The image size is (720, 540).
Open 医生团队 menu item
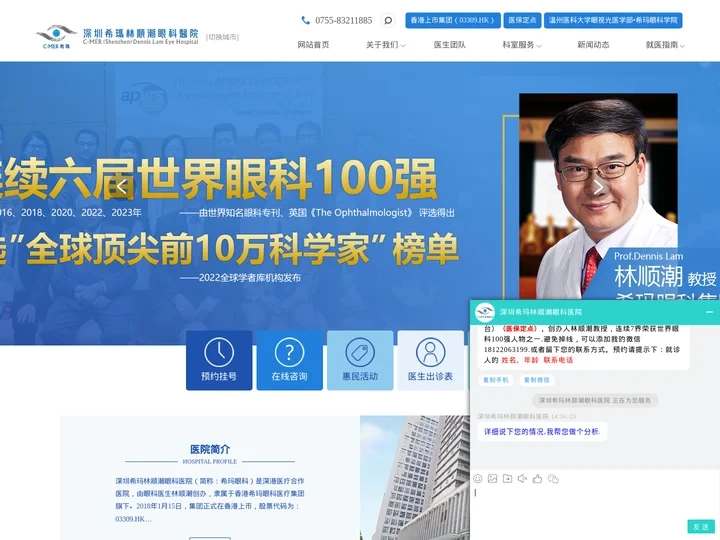pos(450,45)
